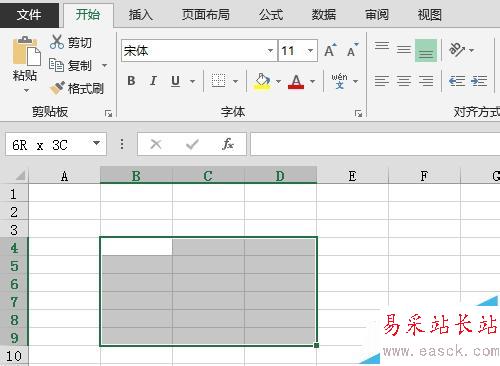Apply yellow fill color bucket
500x366 pixels.
[262, 81]
